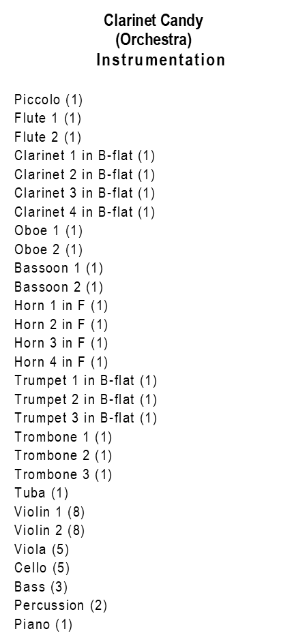Select the Percussion (2) line
This screenshot has height=644, width=307.
(61, 606)
